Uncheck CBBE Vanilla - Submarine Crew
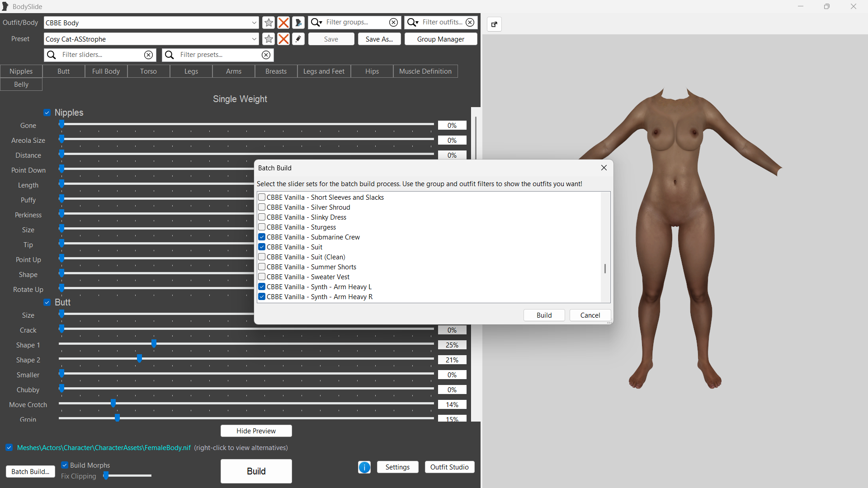This screenshot has height=488, width=868. pyautogui.click(x=262, y=237)
